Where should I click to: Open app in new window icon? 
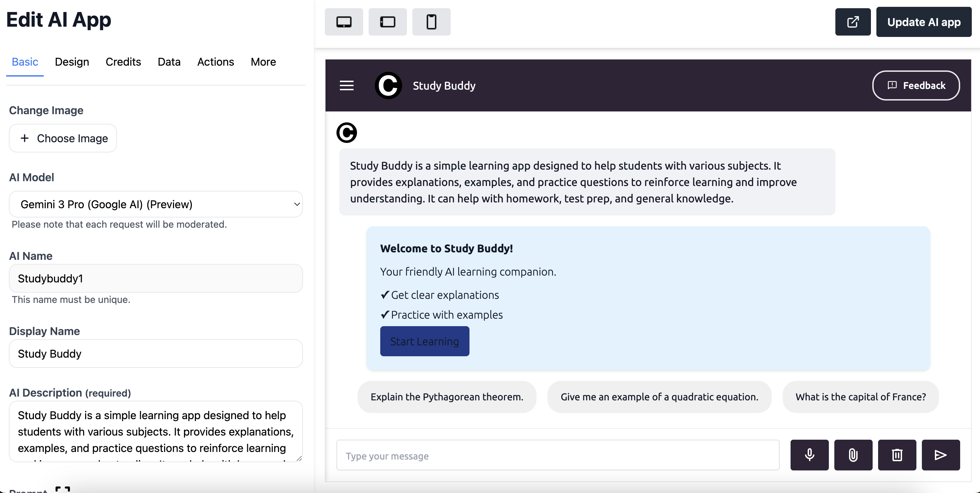pyautogui.click(x=852, y=22)
